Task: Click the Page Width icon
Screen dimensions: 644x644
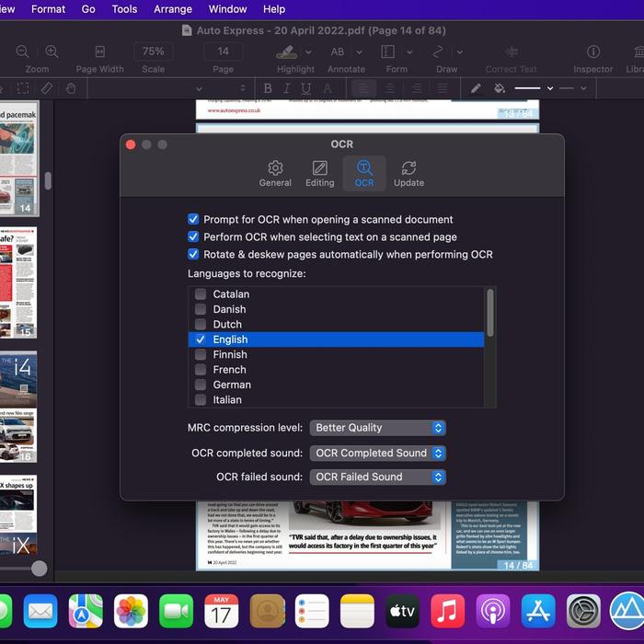Action: 99,52
